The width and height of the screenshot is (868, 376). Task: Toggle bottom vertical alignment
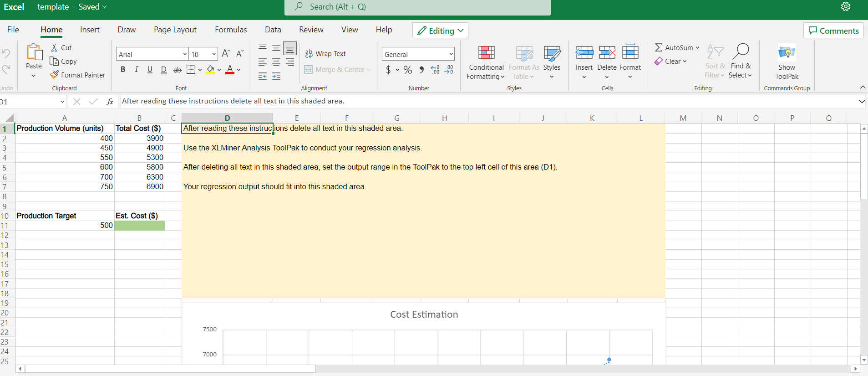[x=290, y=48]
